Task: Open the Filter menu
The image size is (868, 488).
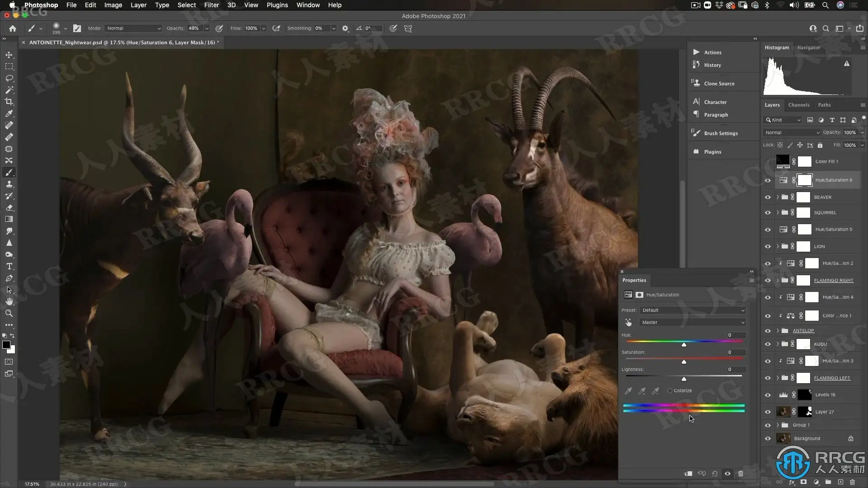Action: (211, 5)
